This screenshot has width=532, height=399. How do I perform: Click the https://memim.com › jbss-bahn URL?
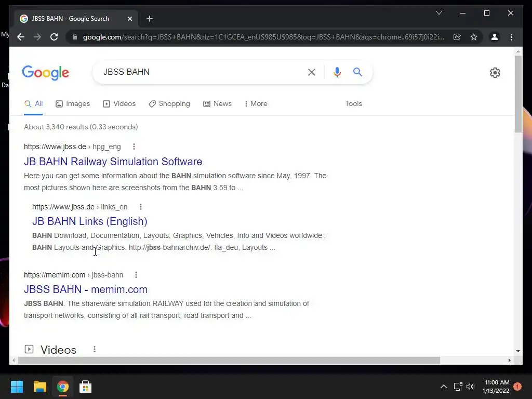[73, 275]
